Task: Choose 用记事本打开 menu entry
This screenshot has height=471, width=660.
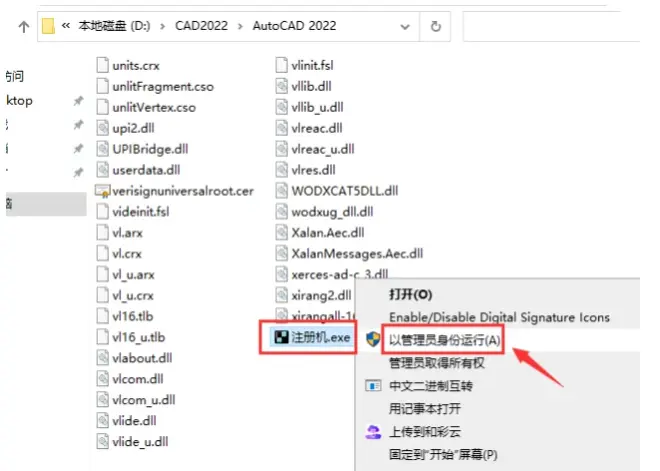Action: click(x=425, y=409)
